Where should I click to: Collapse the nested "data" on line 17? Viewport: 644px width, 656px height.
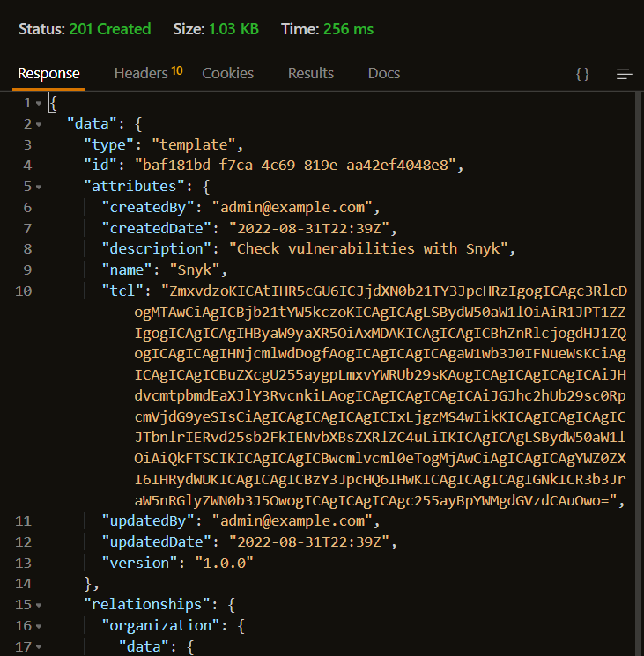click(x=39, y=647)
